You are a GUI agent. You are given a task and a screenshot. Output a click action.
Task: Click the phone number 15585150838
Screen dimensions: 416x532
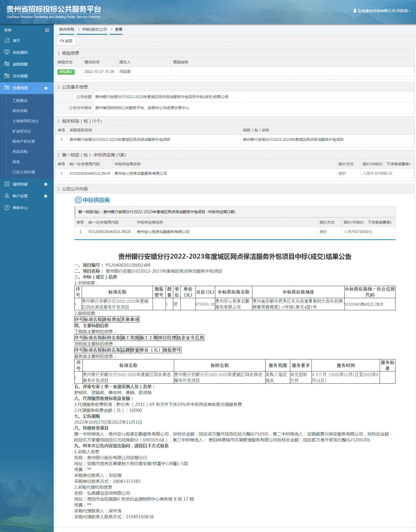coord(139,517)
